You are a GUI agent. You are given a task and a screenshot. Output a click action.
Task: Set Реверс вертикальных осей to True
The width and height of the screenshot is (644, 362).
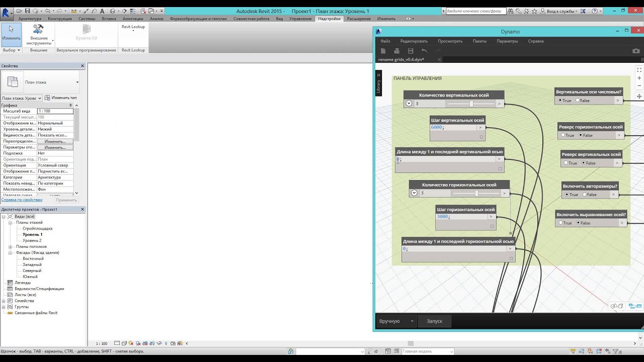pos(566,163)
